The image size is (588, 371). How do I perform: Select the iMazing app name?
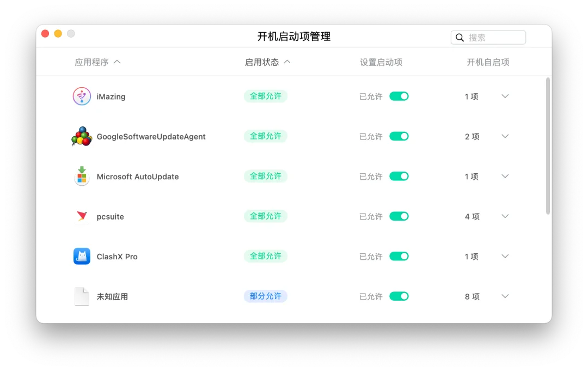[x=111, y=97]
